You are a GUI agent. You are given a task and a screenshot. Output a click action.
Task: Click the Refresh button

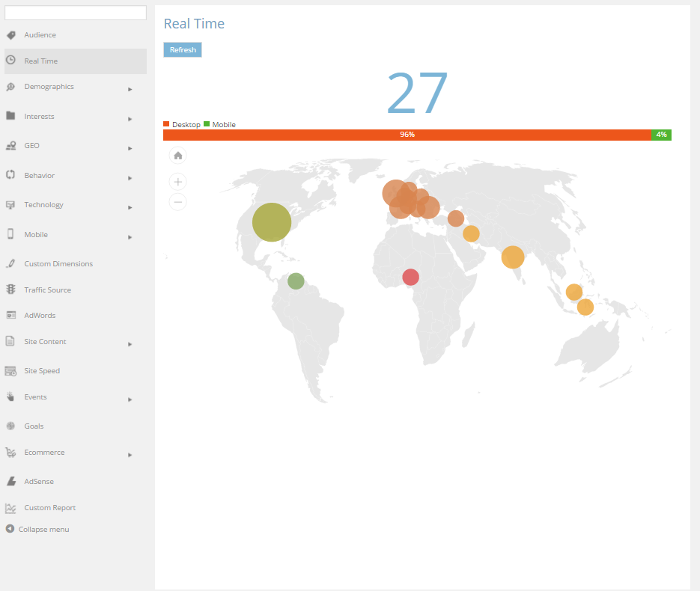[x=183, y=49]
